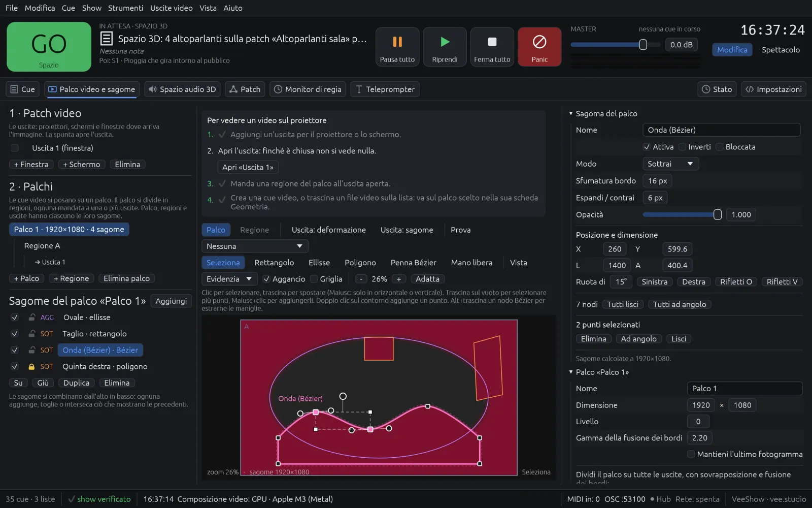Click the zoom plus button
The height and width of the screenshot is (508, 812).
pyautogui.click(x=399, y=279)
